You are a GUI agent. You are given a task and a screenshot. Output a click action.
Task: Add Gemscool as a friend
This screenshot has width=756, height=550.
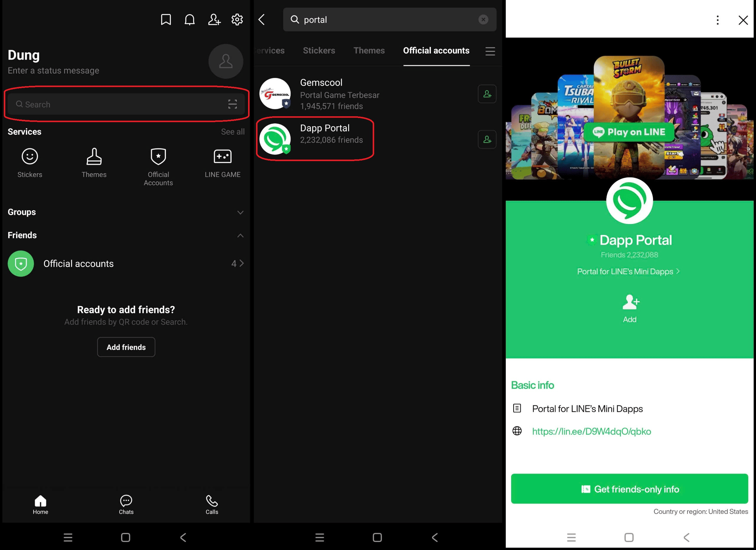(487, 94)
